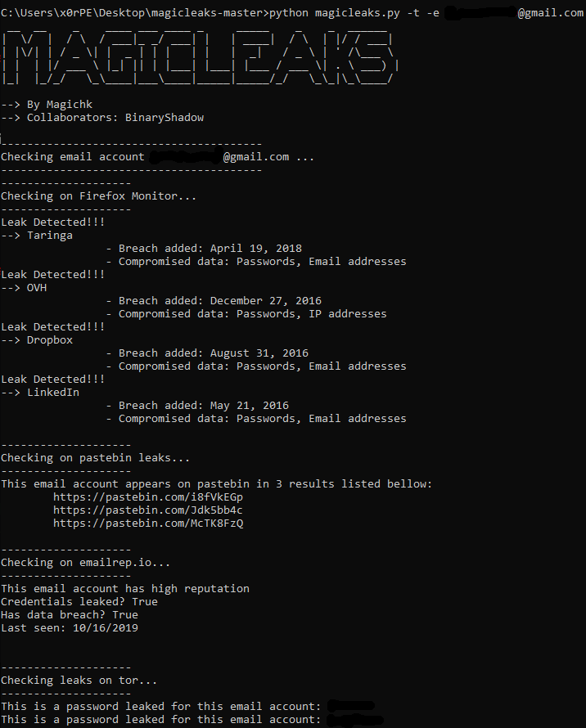Click the 'Checking email account' line

click(157, 157)
